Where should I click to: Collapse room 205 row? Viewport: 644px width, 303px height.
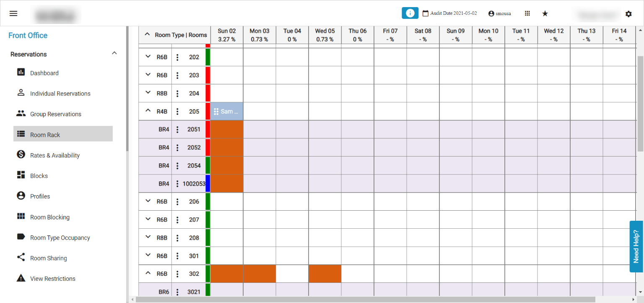(148, 111)
